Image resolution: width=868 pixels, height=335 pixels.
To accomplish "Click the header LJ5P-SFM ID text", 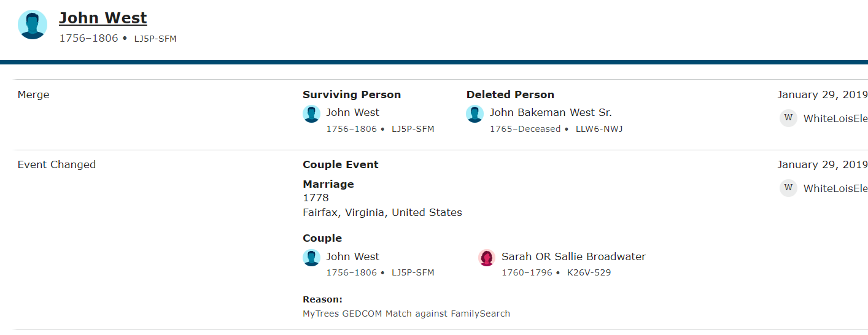I will 155,39.
